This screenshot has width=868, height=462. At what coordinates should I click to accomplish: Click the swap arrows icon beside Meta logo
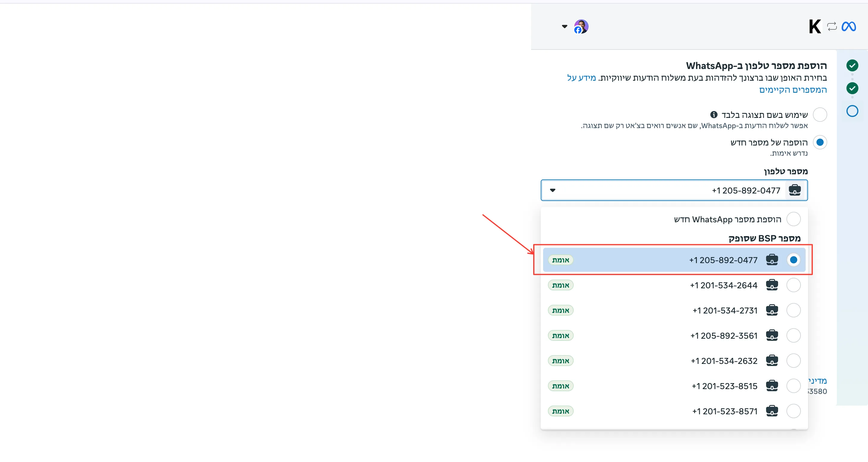click(832, 26)
